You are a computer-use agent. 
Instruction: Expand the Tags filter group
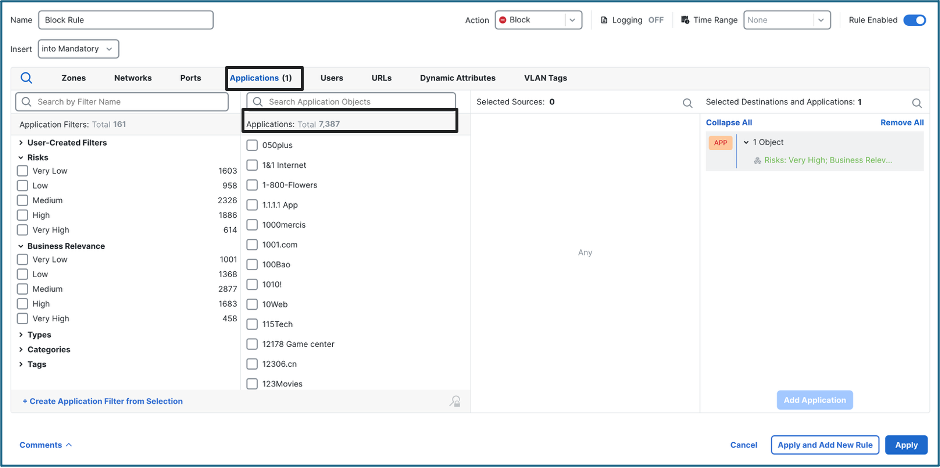[x=21, y=364]
